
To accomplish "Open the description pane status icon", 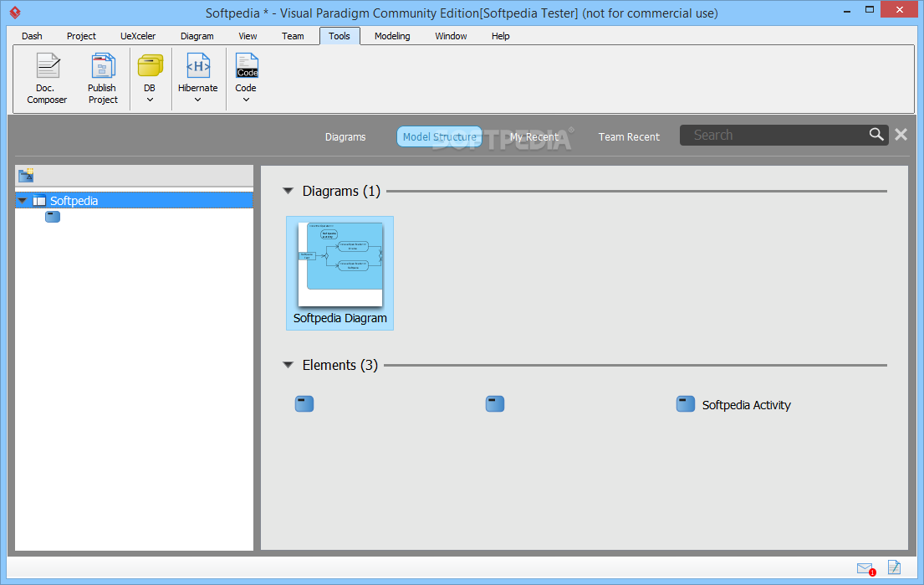I will (895, 567).
